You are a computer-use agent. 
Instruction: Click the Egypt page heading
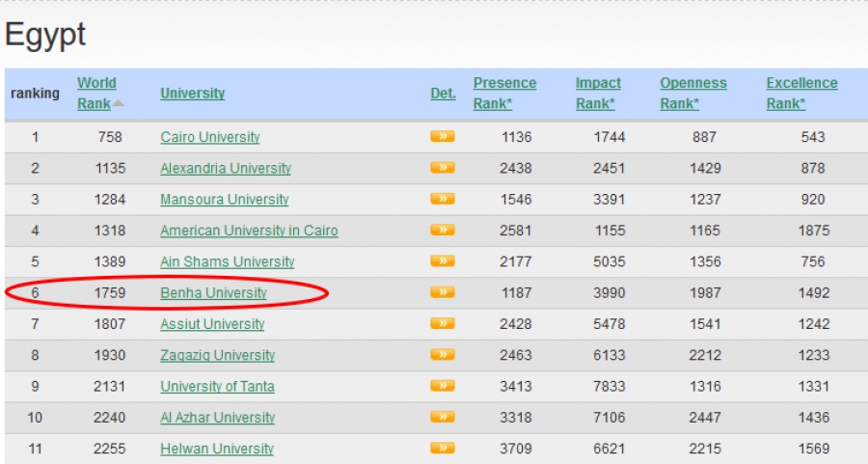coord(45,36)
